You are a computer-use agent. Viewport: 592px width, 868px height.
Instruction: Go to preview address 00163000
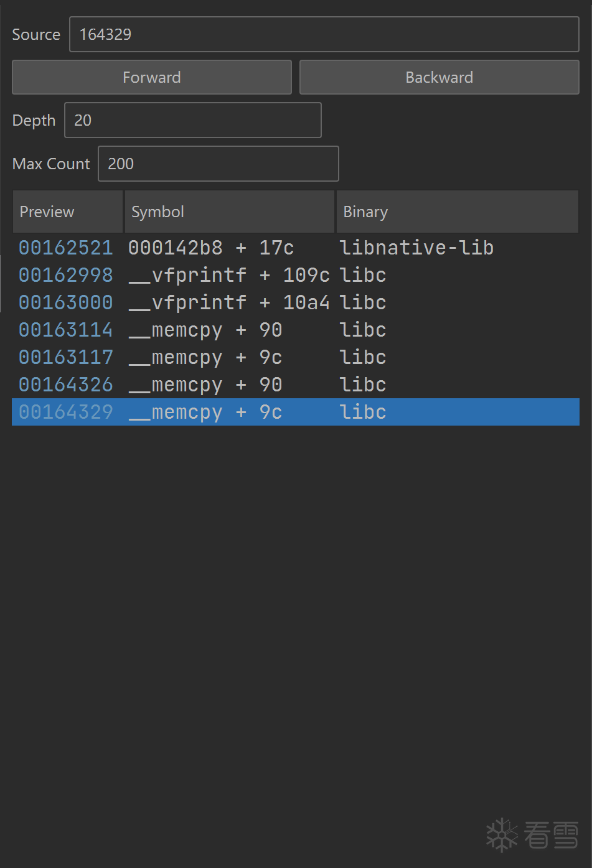66,302
